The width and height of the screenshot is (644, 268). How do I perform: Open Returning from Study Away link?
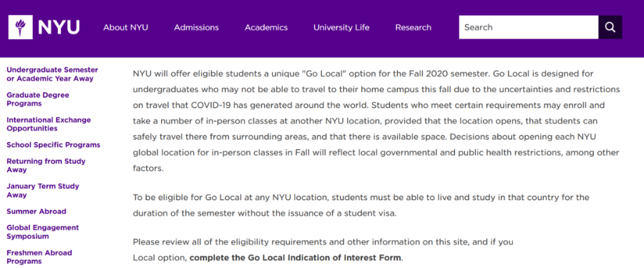pyautogui.click(x=46, y=165)
